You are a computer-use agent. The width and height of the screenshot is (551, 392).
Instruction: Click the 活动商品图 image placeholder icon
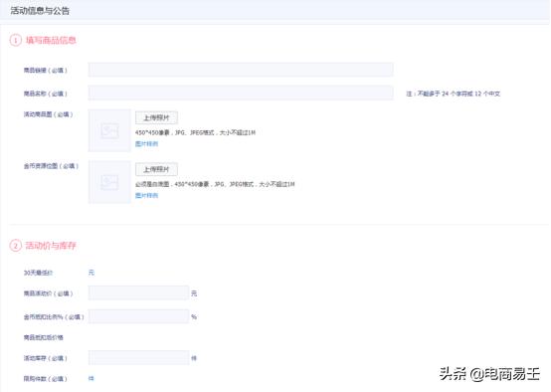tap(109, 130)
